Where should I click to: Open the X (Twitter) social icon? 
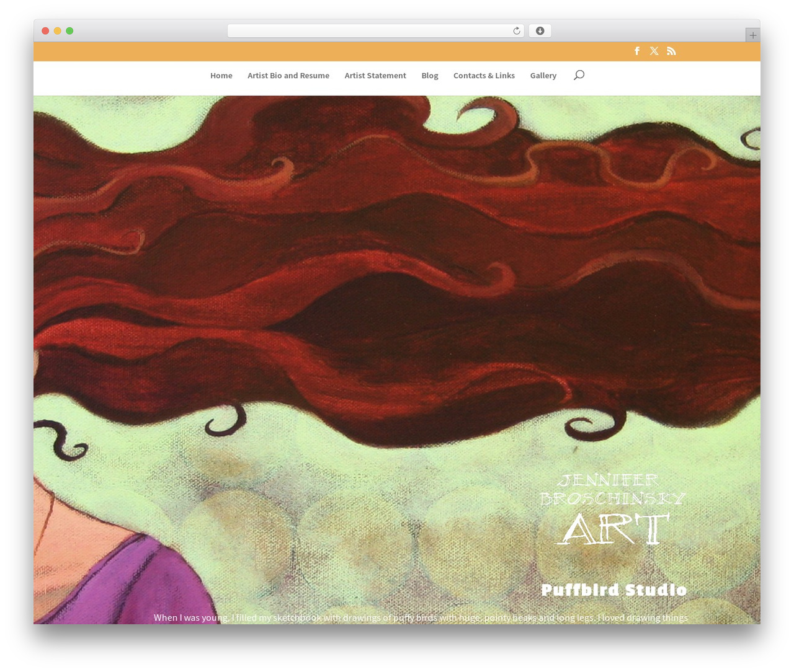(x=654, y=51)
